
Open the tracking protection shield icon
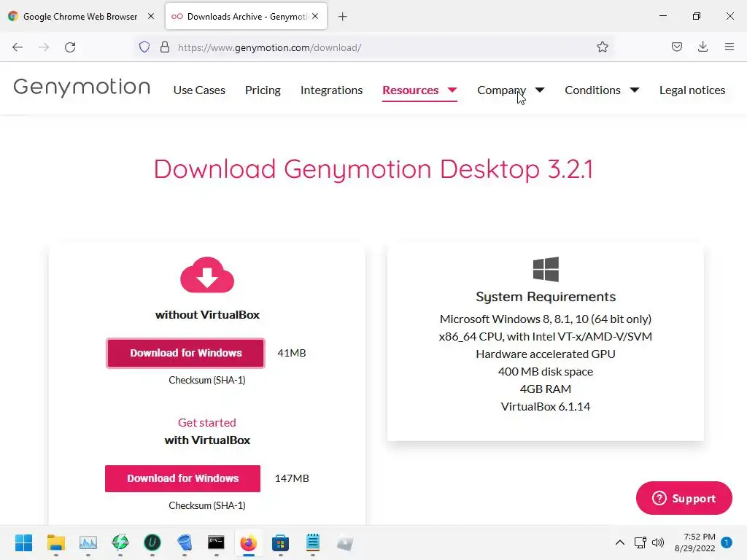[x=144, y=47]
